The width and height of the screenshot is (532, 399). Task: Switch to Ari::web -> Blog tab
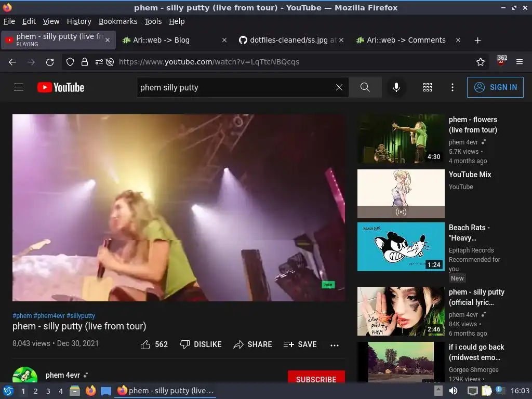tap(174, 40)
